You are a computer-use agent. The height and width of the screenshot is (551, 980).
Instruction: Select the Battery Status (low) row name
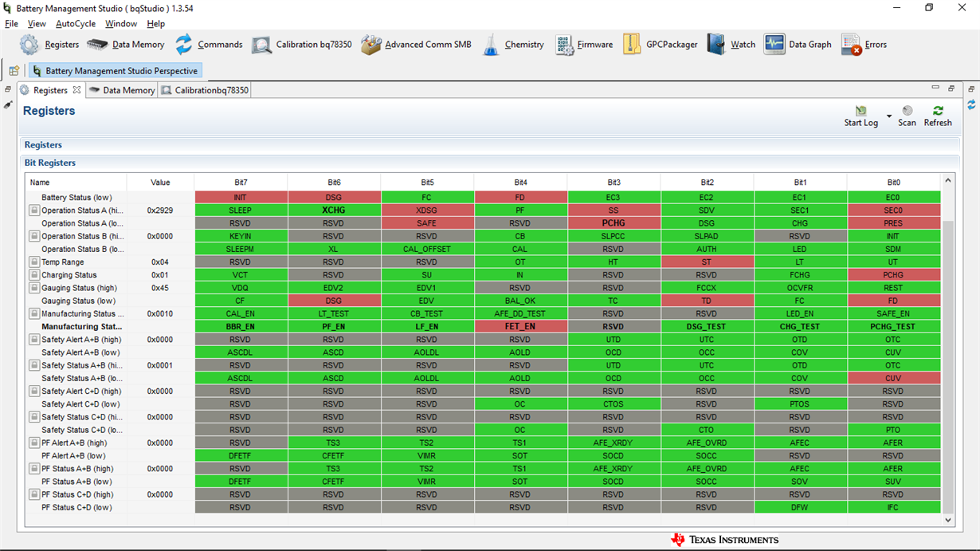(x=76, y=198)
